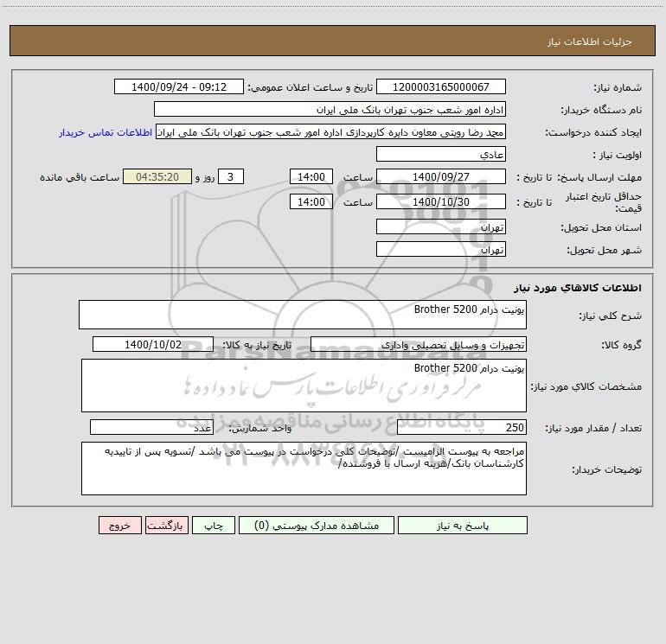Click the بازگشت back button
The height and width of the screenshot is (644, 666).
click(x=166, y=525)
